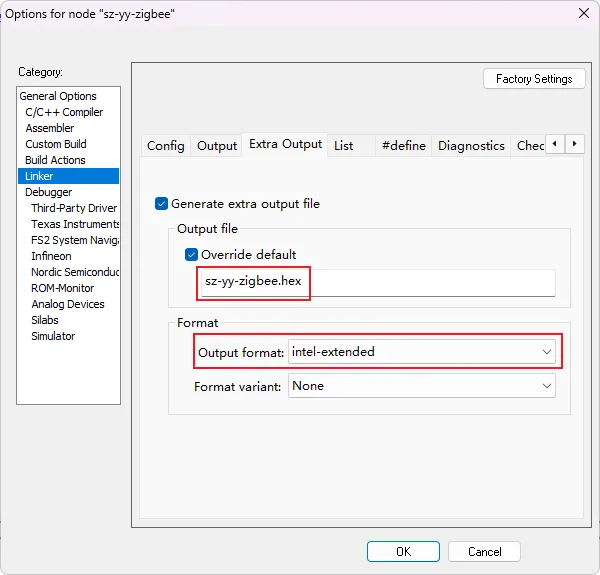Screen dimensions: 600x575
Task: Close the Options dialog window
Action: [x=583, y=13]
